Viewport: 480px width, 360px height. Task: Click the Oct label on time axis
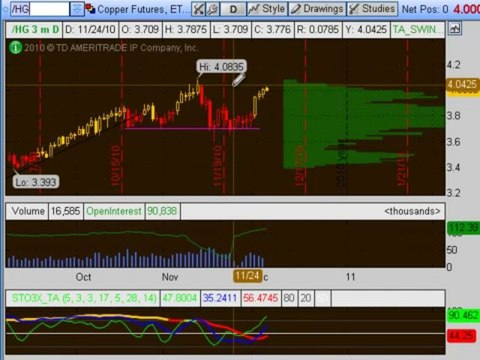(x=83, y=277)
